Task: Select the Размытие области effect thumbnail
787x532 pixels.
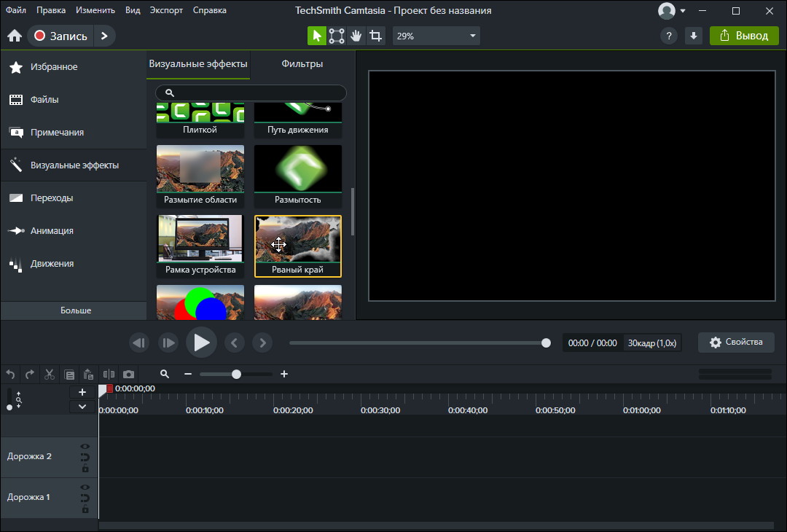Action: [x=200, y=176]
